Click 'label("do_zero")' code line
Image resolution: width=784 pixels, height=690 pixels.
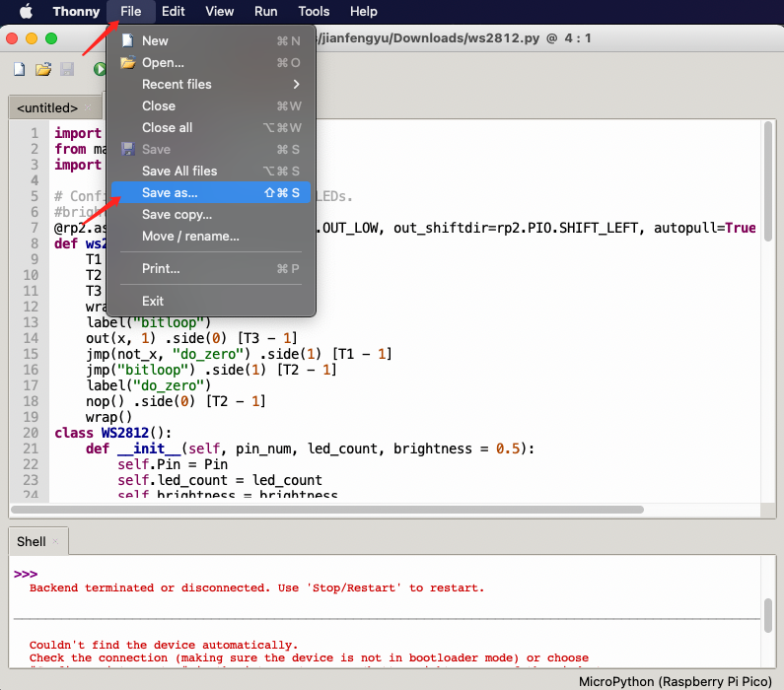(x=149, y=385)
